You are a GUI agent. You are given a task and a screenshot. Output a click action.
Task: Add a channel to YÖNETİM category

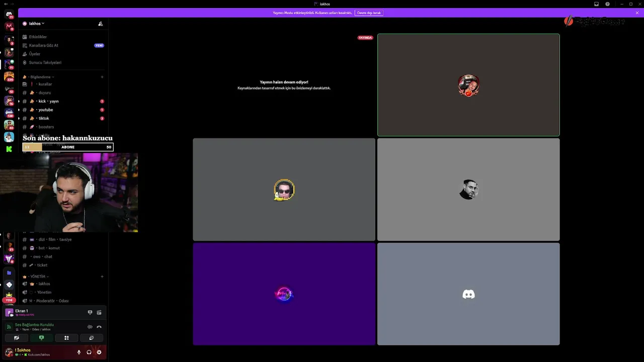pyautogui.click(x=102, y=277)
